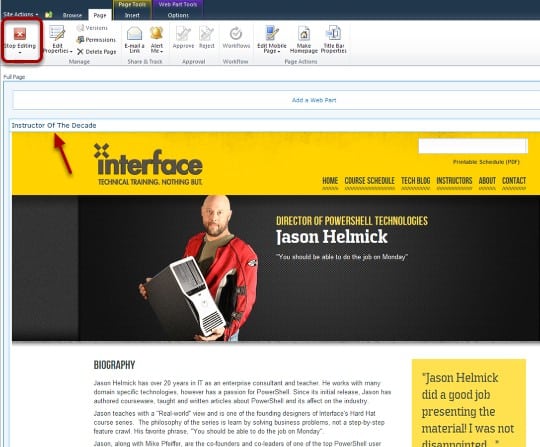Expand the Site Actions dropdown menu

click(x=20, y=14)
